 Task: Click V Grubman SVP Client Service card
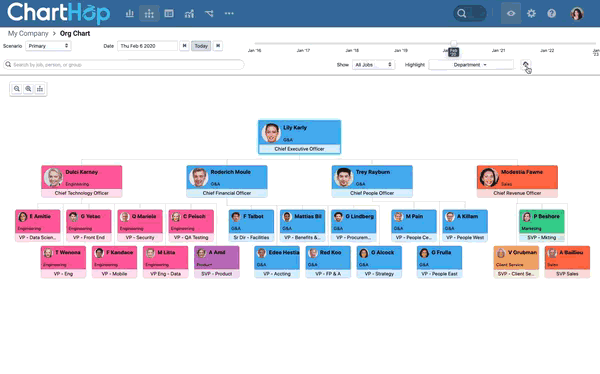(x=516, y=262)
